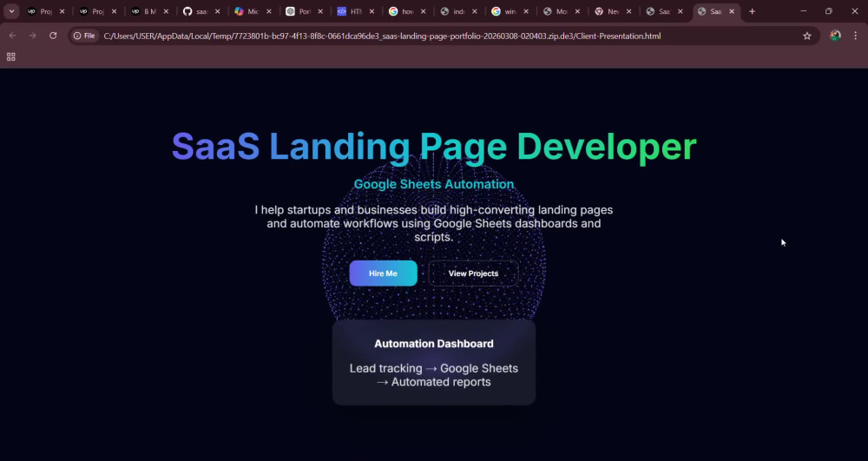Focus the address bar URL
Viewport: 868px width, 461px height.
[382, 36]
